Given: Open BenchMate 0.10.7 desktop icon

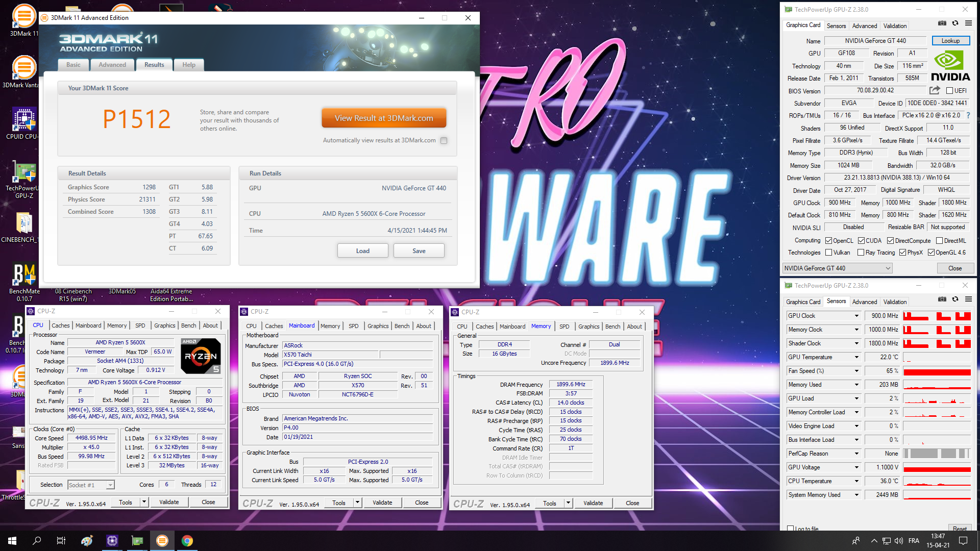Looking at the screenshot, I should [24, 282].
